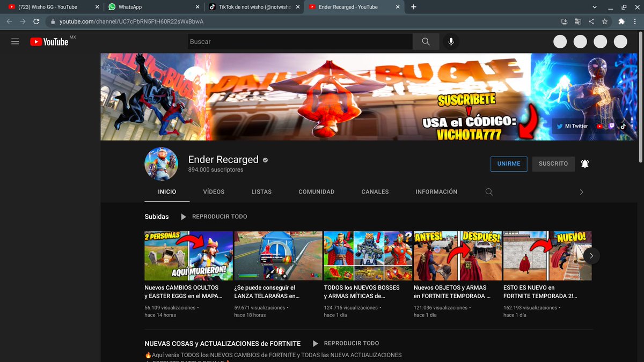This screenshot has width=644, height=362.
Task: Switch to the COMUNIDAD tab
Action: (317, 191)
